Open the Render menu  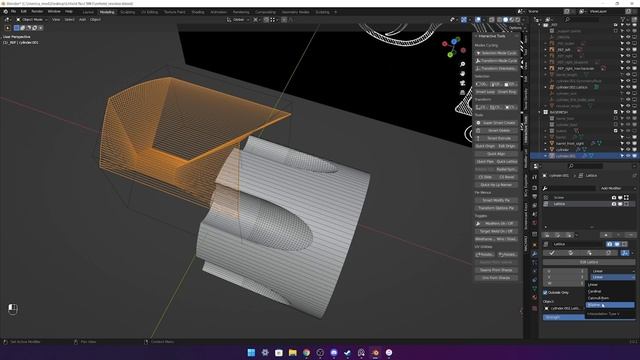pyautogui.click(x=37, y=11)
